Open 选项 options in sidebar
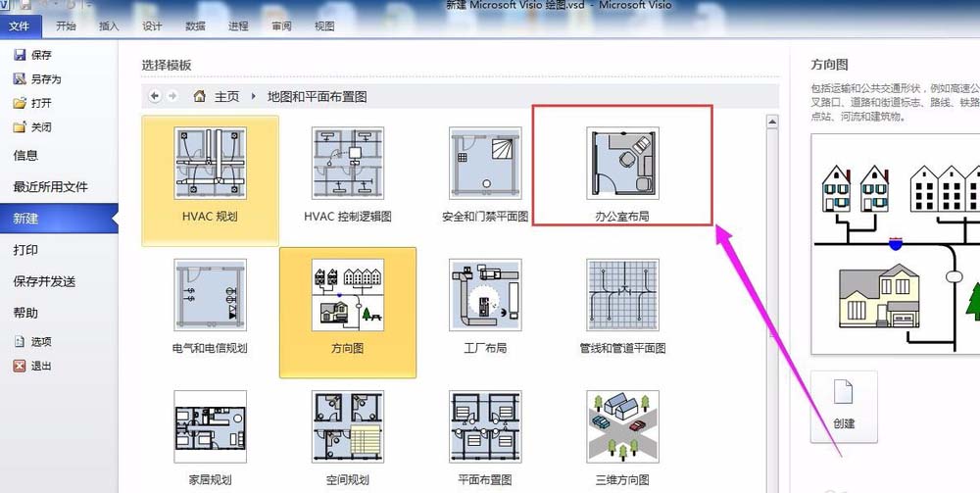 tap(33, 342)
